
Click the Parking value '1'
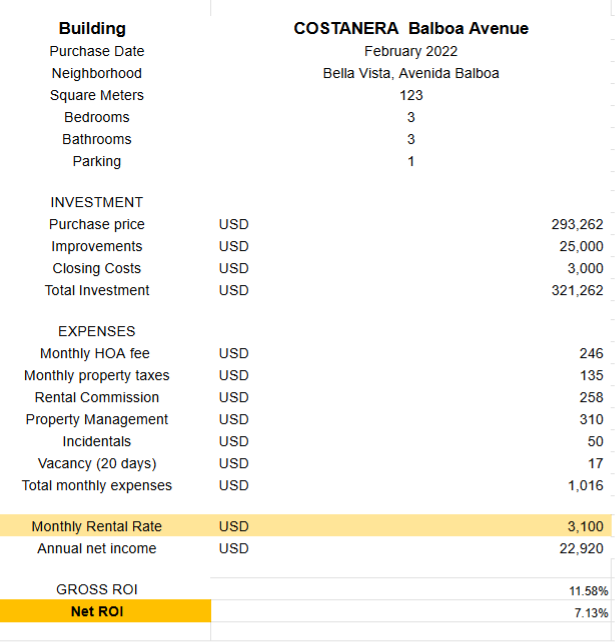point(411,161)
